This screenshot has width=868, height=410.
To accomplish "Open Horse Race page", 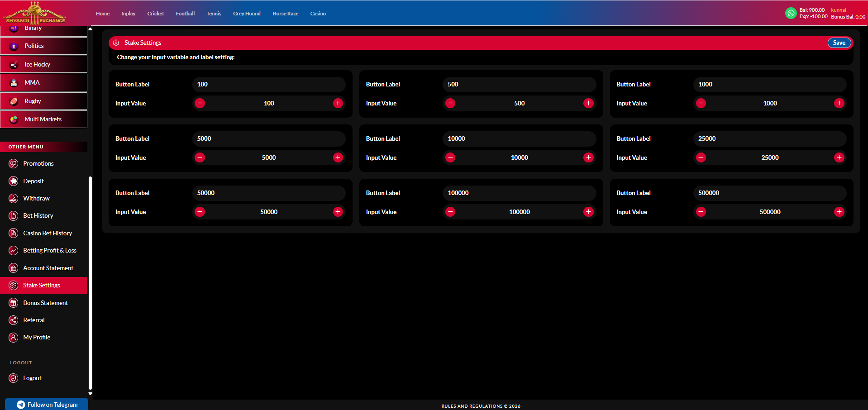I will coord(286,14).
